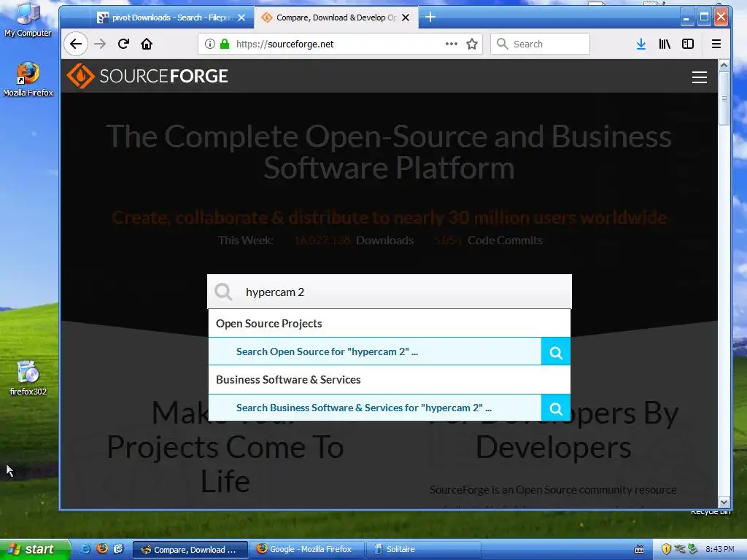The width and height of the screenshot is (747, 560).
Task: Click the green secure padlock icon
Action: (225, 44)
